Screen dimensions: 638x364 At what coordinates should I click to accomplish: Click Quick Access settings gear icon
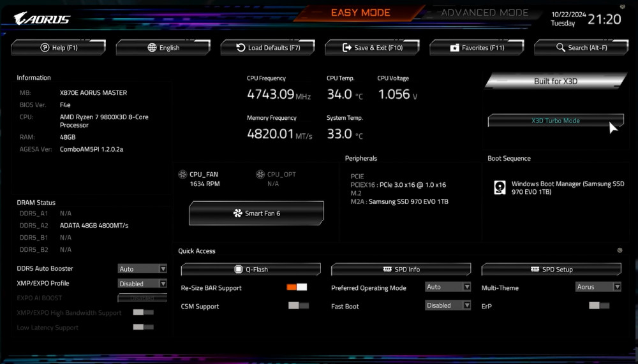619,251
